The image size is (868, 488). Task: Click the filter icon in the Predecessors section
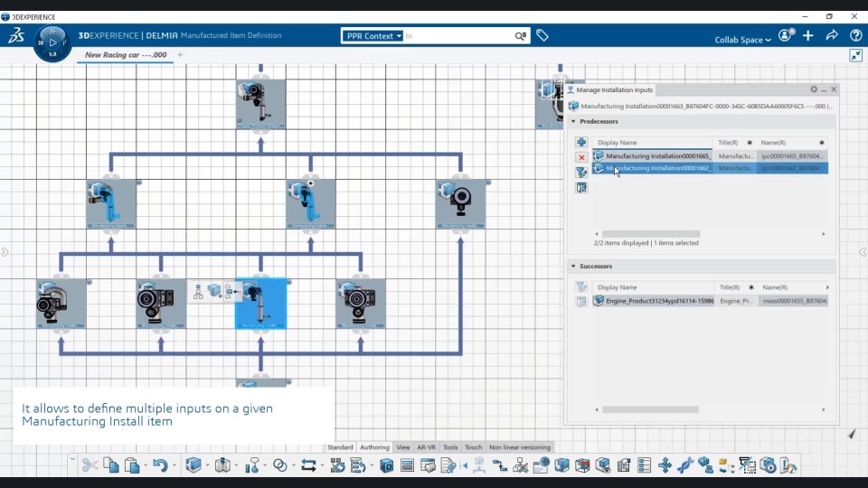[581, 173]
